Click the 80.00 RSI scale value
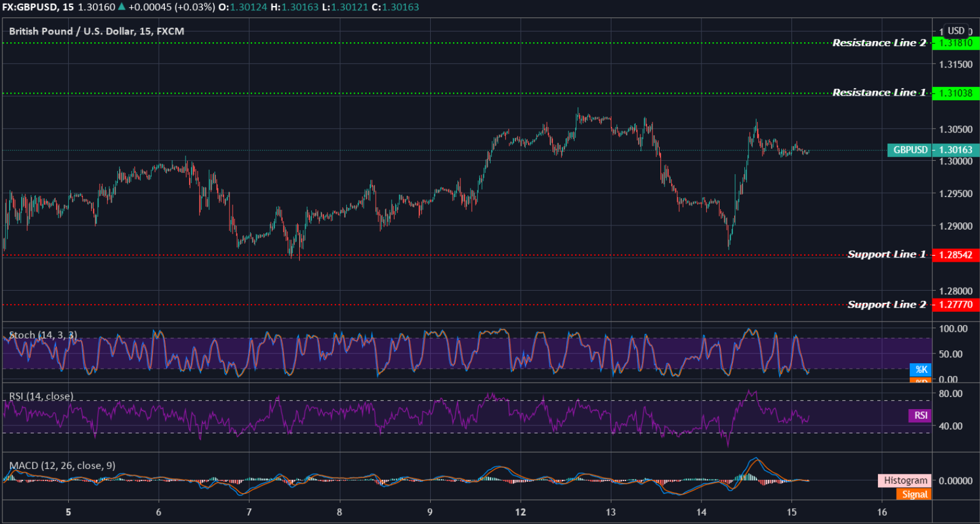Screen dimensions: 980x524 coord(951,393)
